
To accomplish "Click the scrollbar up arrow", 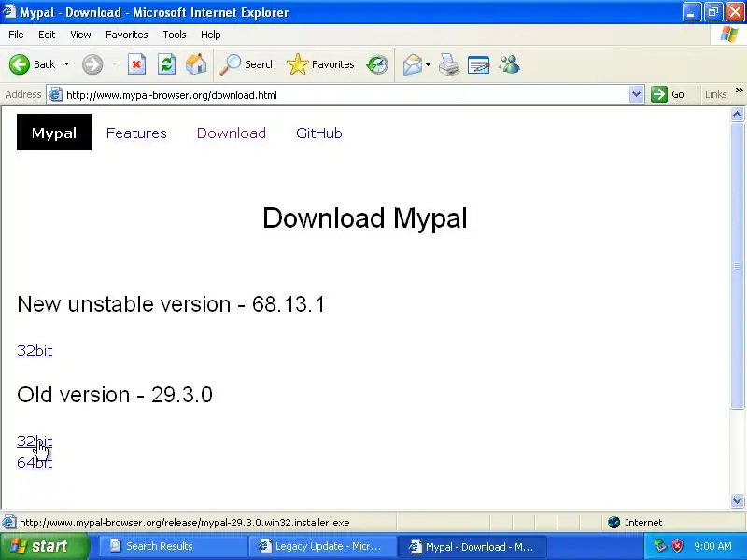I will [737, 114].
